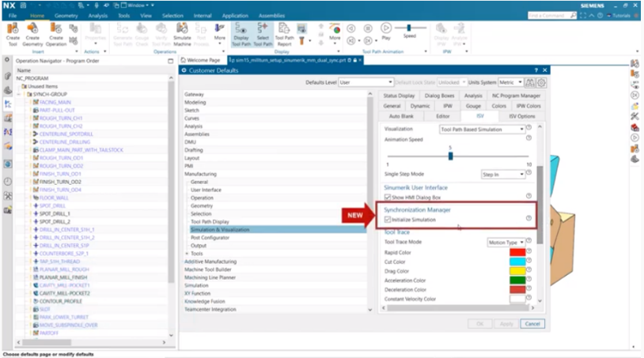This screenshot has height=358, width=644.
Task: Open the Defaults Level dropdown
Action: click(x=366, y=82)
